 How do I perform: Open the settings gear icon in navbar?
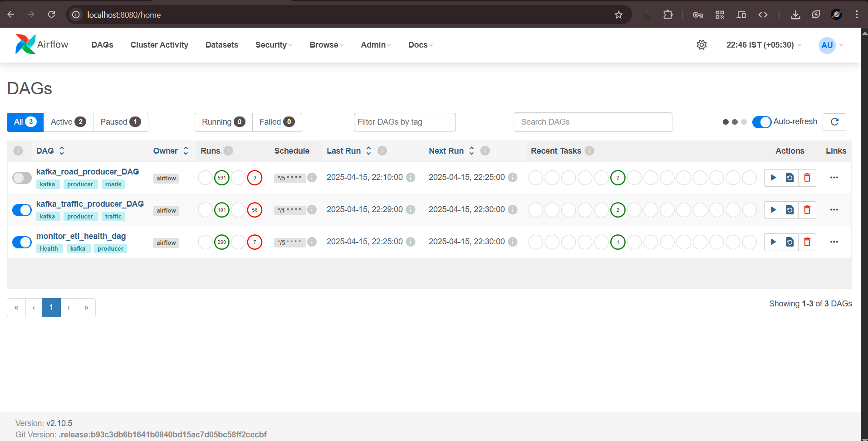(x=701, y=45)
